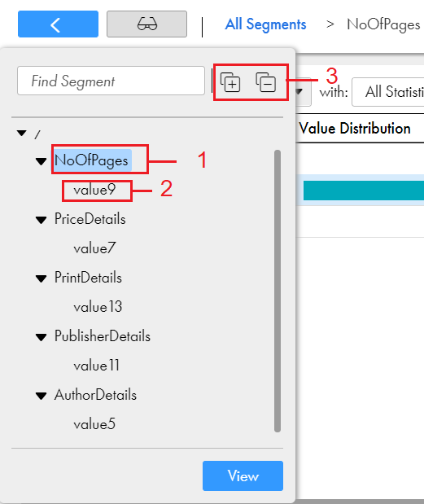Viewport: 424px width, 504px height.
Task: Click the blue back arrow button
Action: pos(58,24)
